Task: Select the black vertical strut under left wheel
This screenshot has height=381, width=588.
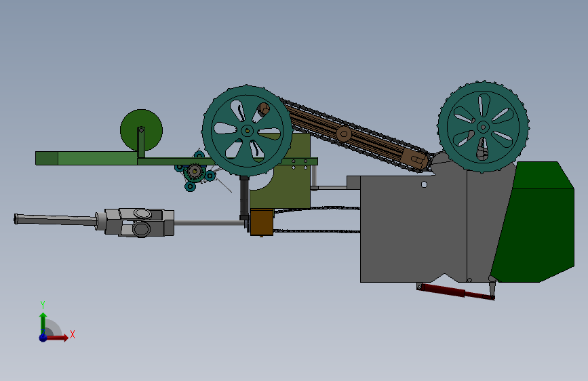Action: pyautogui.click(x=244, y=198)
